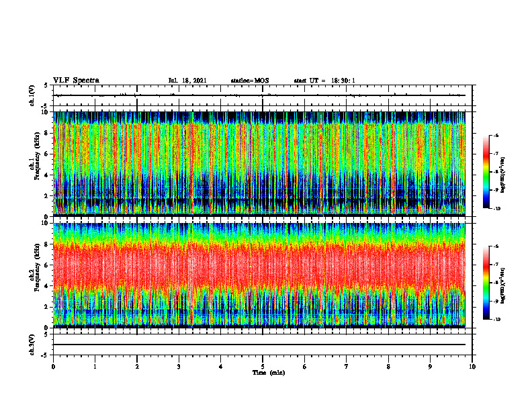The height and width of the screenshot is (411, 532).
Task: Click the ch.2 "Frequency (kHz)" axis label
Action: 36,267
